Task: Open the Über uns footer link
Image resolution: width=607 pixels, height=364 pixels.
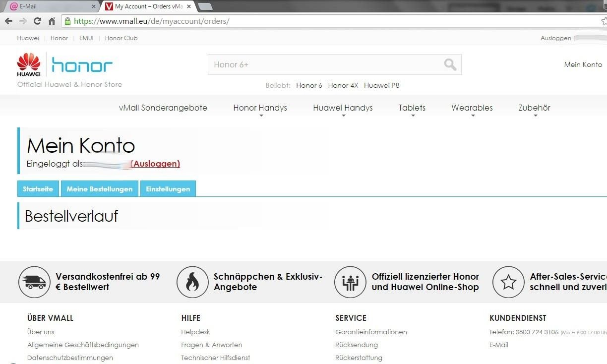Action: [41, 332]
